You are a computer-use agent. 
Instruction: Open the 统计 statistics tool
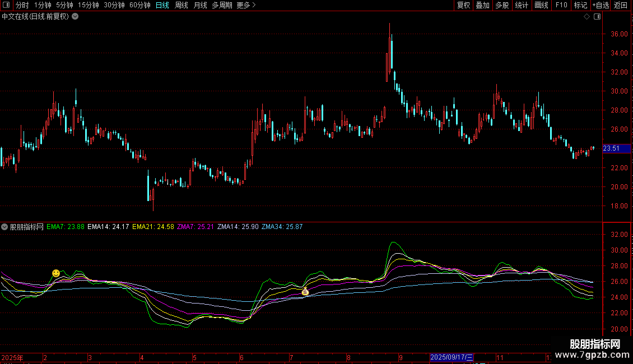coord(522,5)
